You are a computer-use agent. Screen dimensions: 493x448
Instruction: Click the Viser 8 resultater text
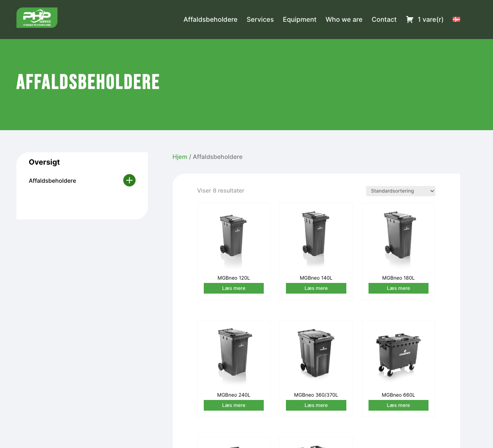click(x=221, y=191)
